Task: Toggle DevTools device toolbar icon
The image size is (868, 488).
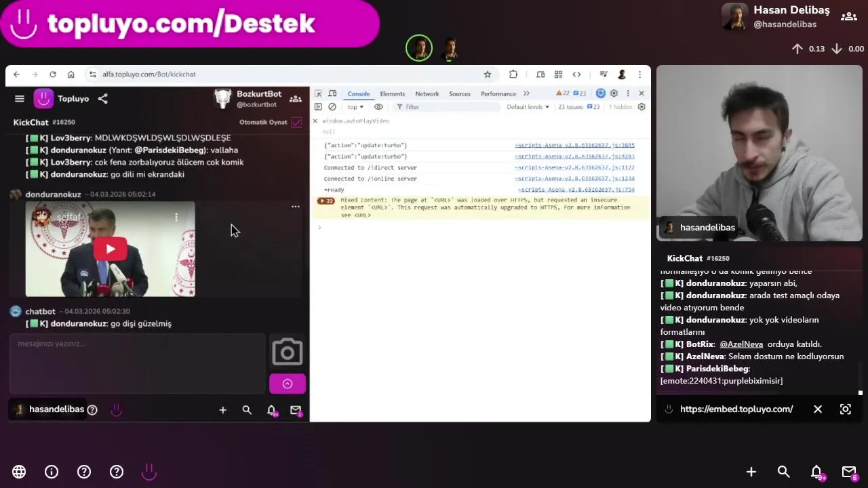Action: [332, 94]
